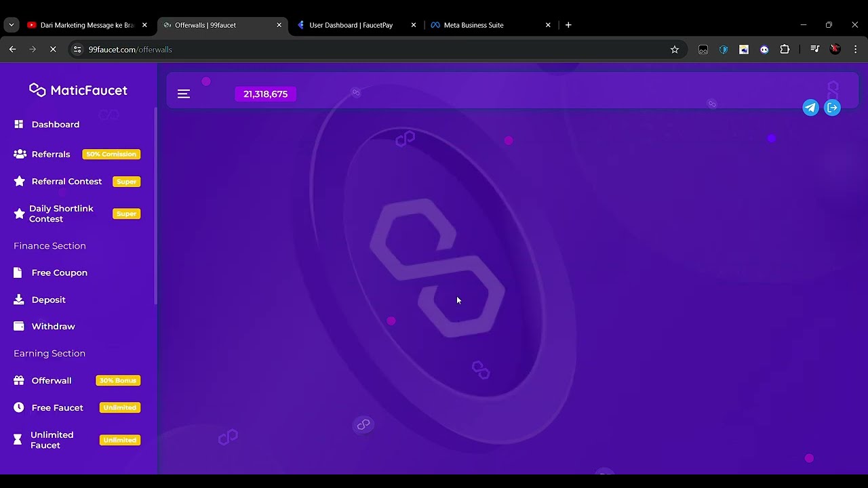
Task: Open the Chrome three-dot menu
Action: click(x=856, y=49)
